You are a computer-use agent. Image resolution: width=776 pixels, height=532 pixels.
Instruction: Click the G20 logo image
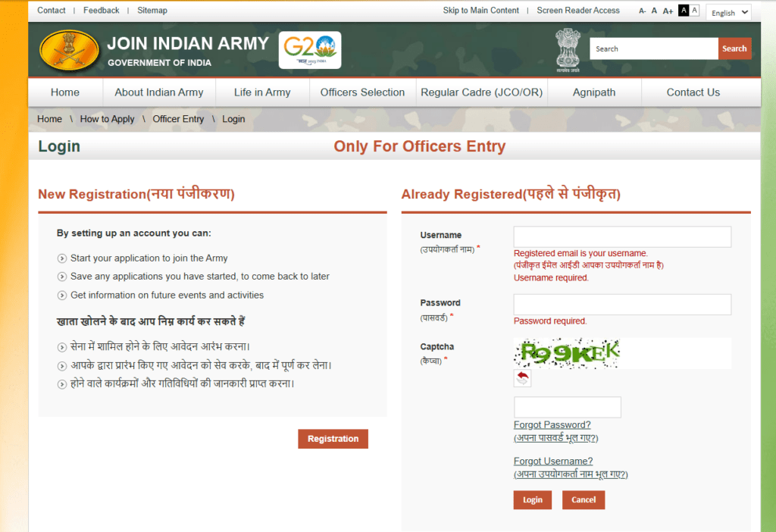[x=310, y=50]
